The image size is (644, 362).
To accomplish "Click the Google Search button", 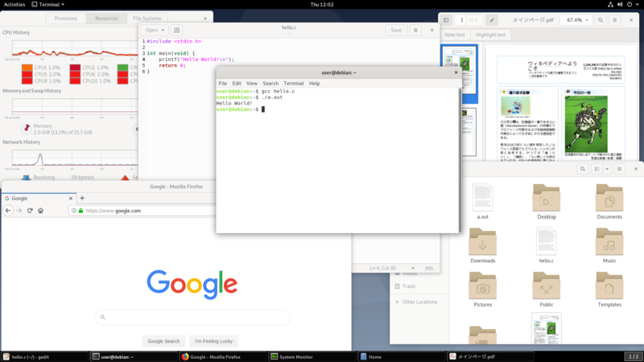I will click(163, 341).
